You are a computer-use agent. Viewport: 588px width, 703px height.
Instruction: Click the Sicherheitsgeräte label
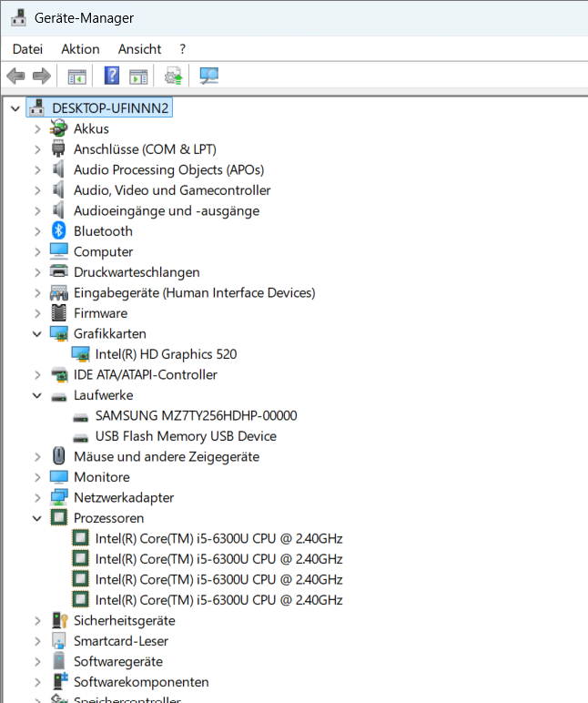(124, 620)
